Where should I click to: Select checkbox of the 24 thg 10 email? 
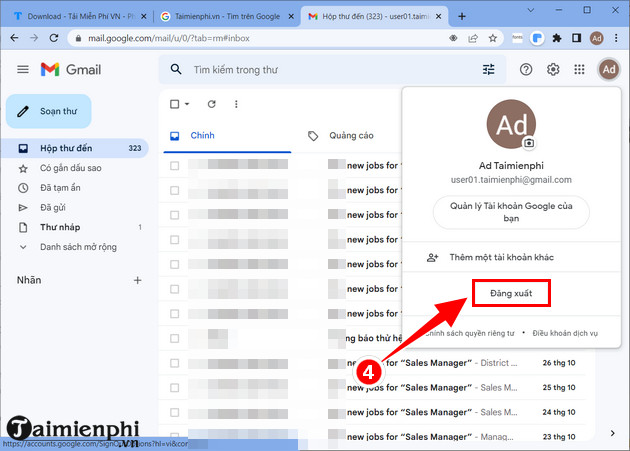coord(174,412)
